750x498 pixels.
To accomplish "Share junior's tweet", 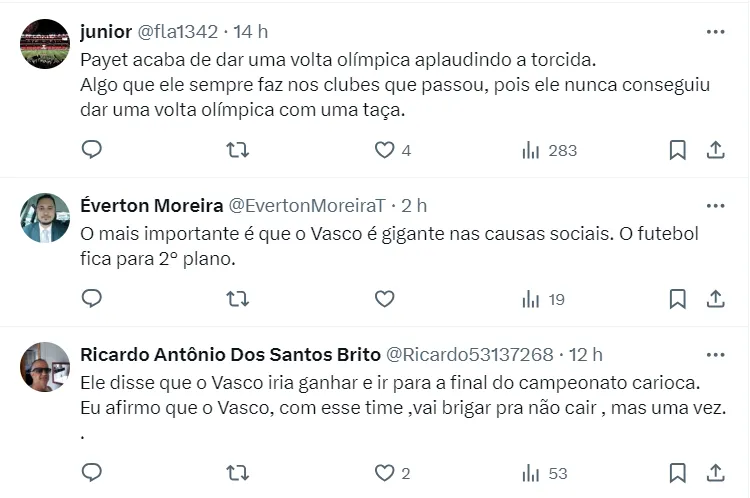I will (716, 150).
